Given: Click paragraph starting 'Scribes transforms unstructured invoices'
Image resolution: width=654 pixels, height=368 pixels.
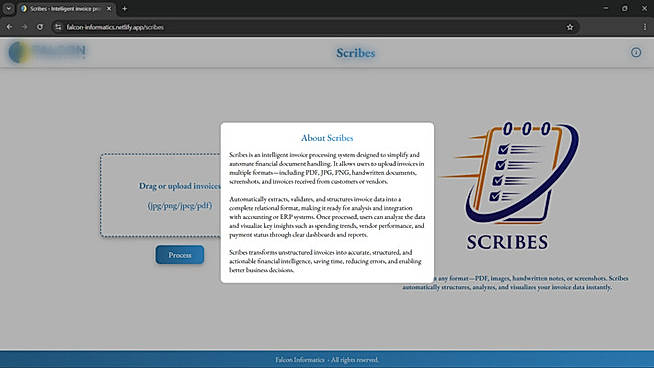Looking at the screenshot, I should point(325,261).
